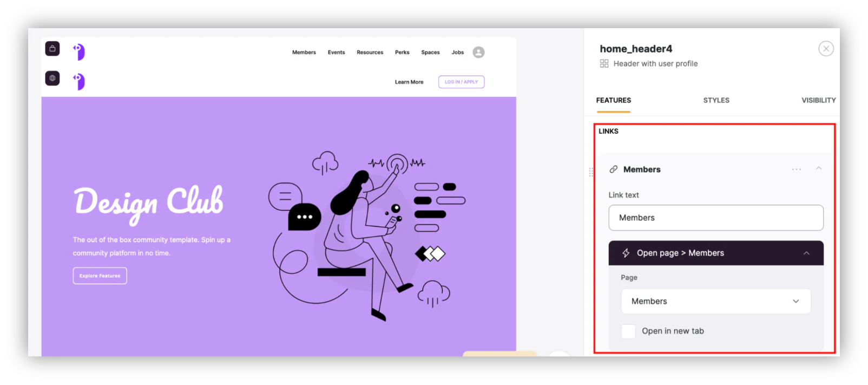Switch to the FEATURES tab
868x385 pixels.
pyautogui.click(x=614, y=101)
